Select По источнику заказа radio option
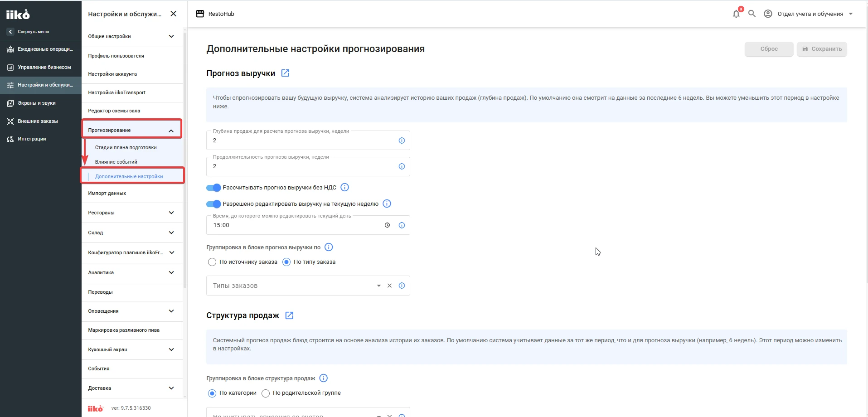Image resolution: width=868 pixels, height=417 pixels. click(212, 262)
